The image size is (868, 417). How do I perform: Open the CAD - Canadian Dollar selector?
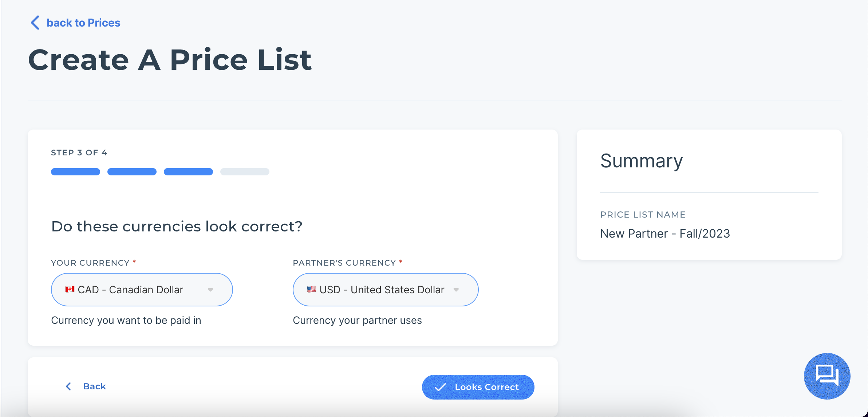point(142,290)
